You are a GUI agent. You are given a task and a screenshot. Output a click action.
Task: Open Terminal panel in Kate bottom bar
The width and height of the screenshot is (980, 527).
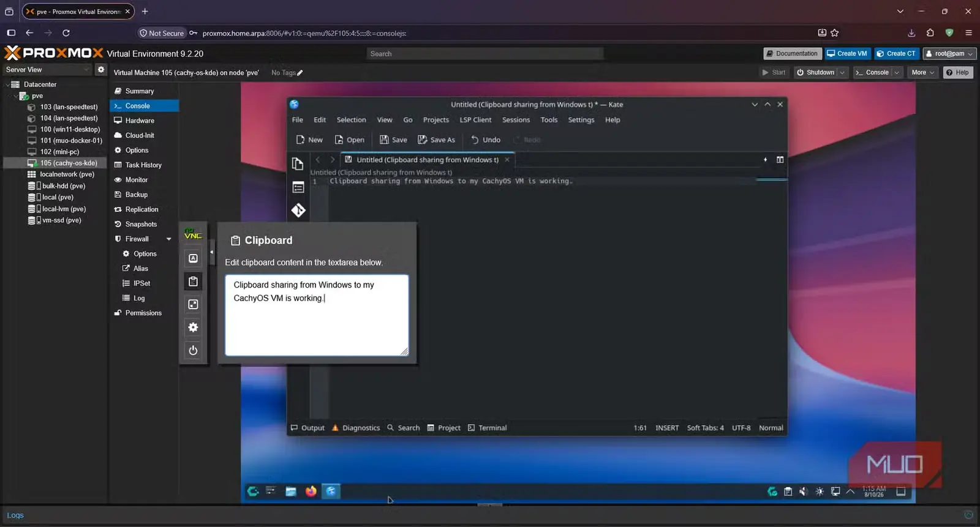click(x=488, y=428)
